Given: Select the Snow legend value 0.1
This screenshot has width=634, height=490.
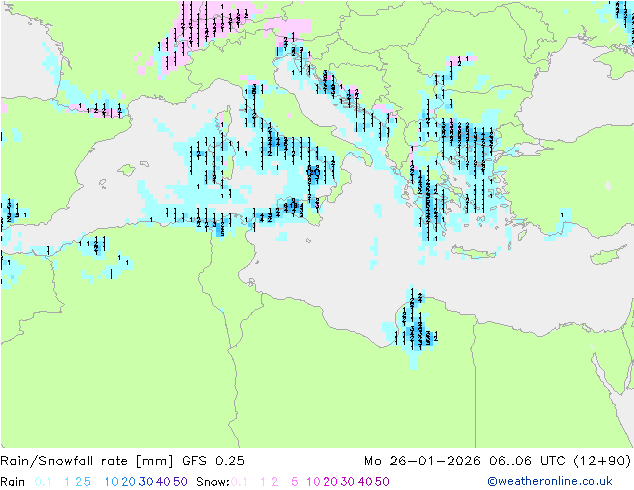Looking at the screenshot, I should click(239, 482).
